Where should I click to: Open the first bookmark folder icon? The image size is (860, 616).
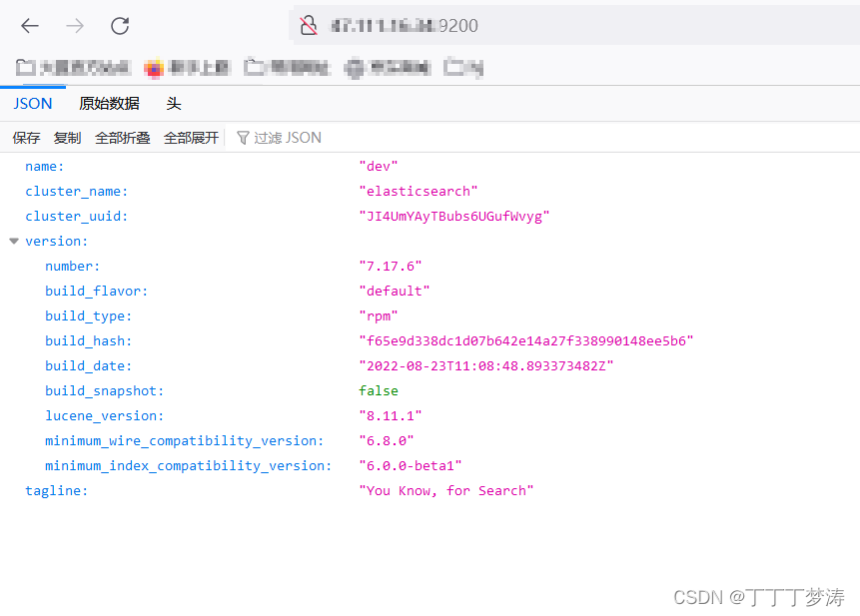(25, 68)
